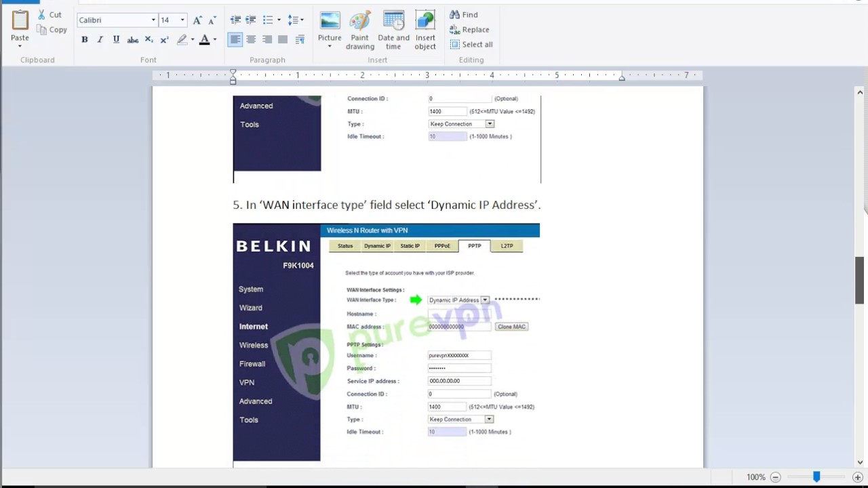The width and height of the screenshot is (868, 488).
Task: Click 'Internet' in Belkin screenshot sidebar
Action: click(x=254, y=327)
